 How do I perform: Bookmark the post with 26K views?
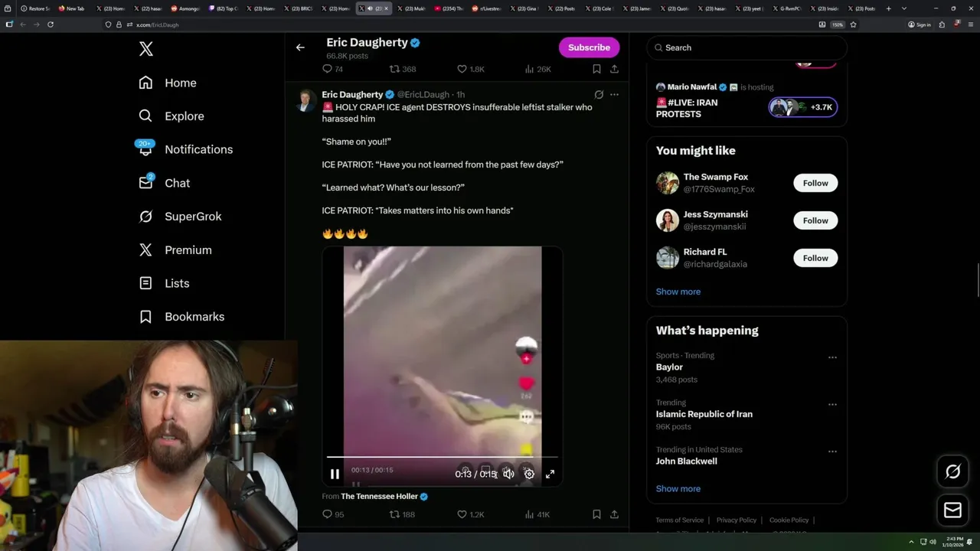[596, 69]
